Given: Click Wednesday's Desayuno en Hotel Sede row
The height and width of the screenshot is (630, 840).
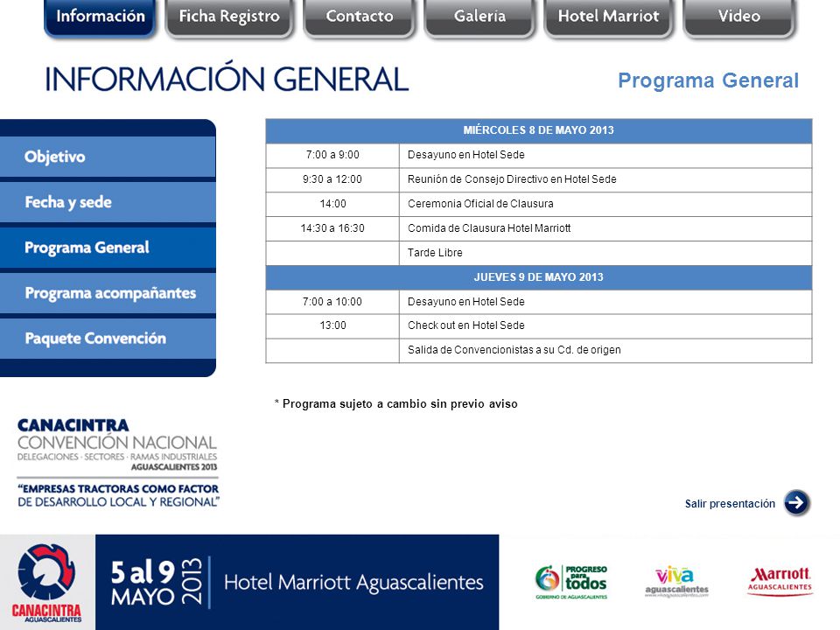Looking at the screenshot, I should pos(539,155).
